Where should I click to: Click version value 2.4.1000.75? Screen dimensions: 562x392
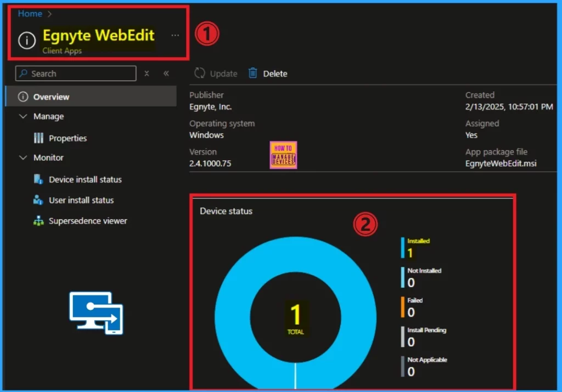(x=210, y=163)
